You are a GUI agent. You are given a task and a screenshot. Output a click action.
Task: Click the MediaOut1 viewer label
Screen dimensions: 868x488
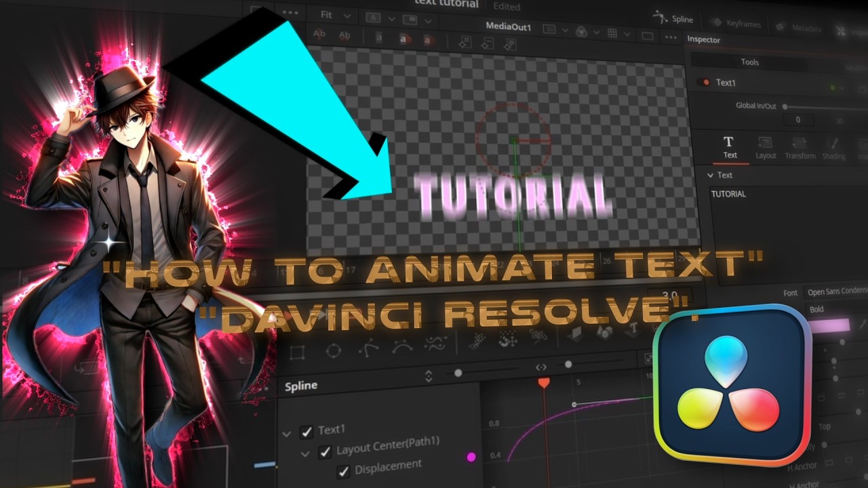509,27
